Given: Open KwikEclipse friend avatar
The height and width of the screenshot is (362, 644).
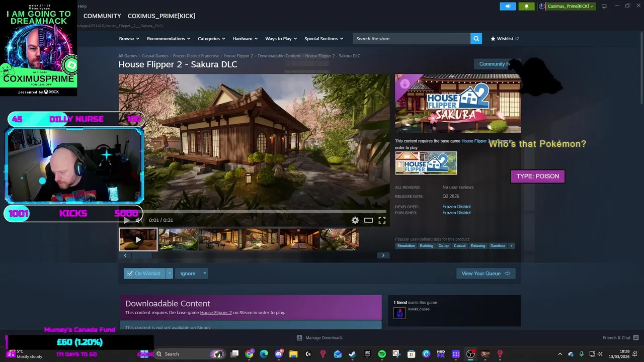Looking at the screenshot, I should click(399, 313).
